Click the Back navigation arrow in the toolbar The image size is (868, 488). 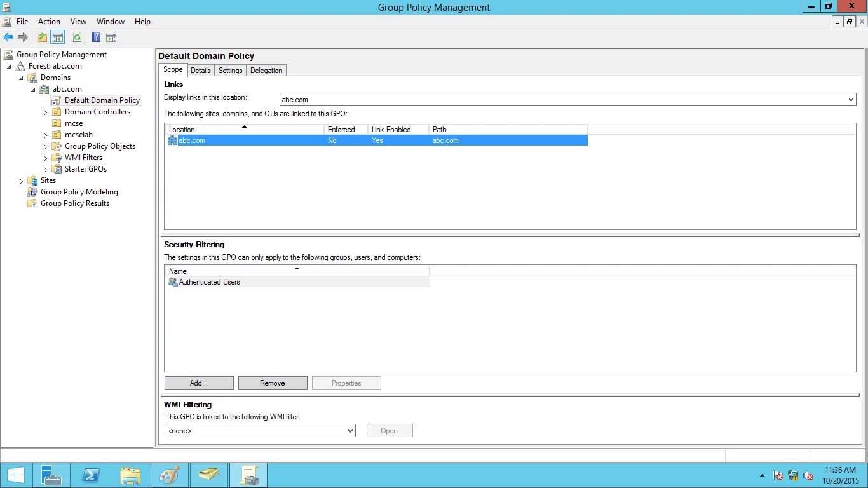pyautogui.click(x=8, y=37)
